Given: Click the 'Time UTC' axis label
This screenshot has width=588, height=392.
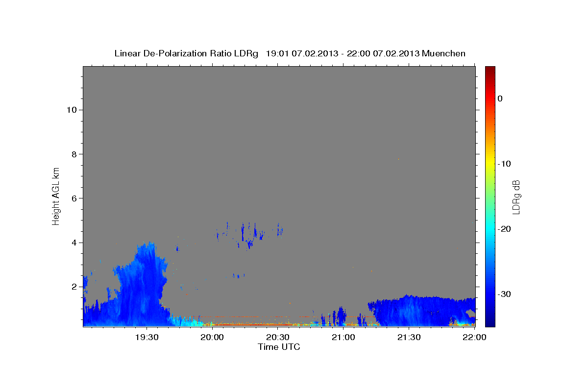Looking at the screenshot, I should click(x=279, y=347).
